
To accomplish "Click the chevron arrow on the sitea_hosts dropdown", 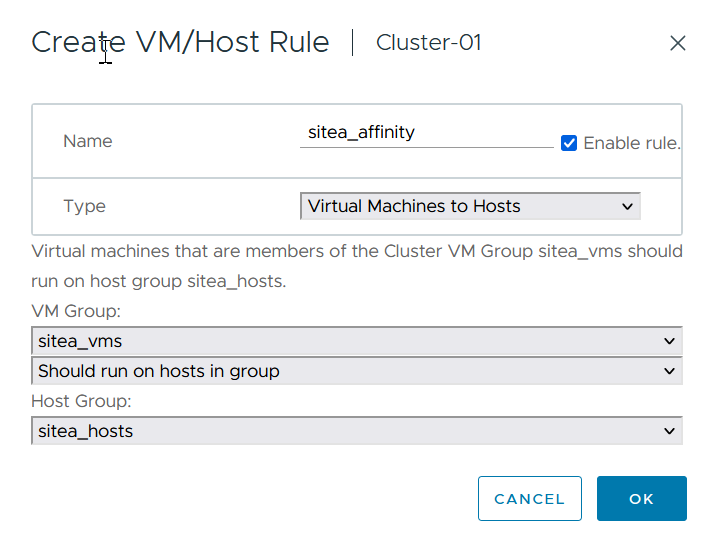I will (x=670, y=432).
